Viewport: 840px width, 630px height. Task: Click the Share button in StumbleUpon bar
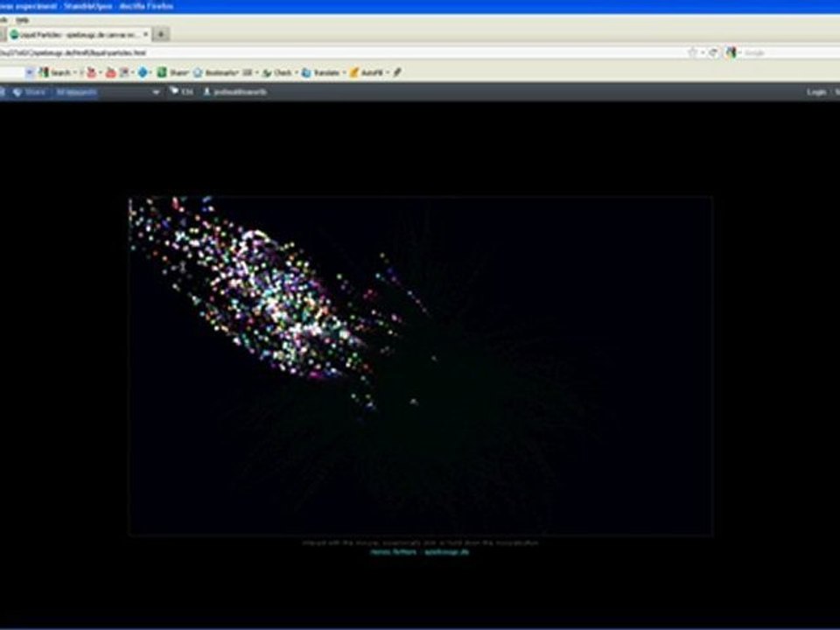(30, 92)
